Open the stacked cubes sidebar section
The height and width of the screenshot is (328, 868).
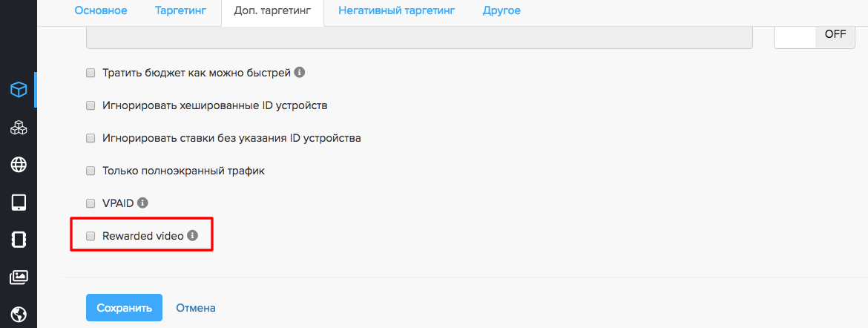[x=19, y=128]
